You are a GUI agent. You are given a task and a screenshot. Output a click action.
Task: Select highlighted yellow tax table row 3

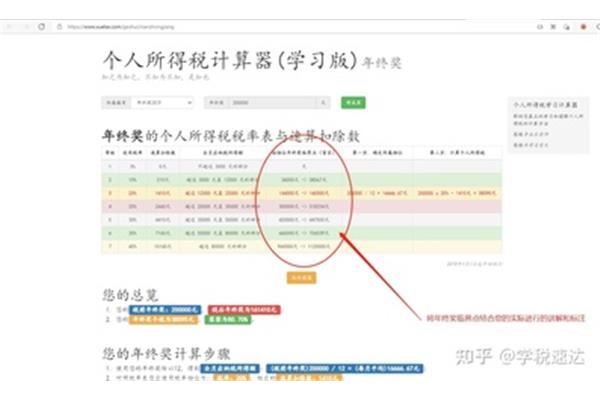pyautogui.click(x=302, y=193)
